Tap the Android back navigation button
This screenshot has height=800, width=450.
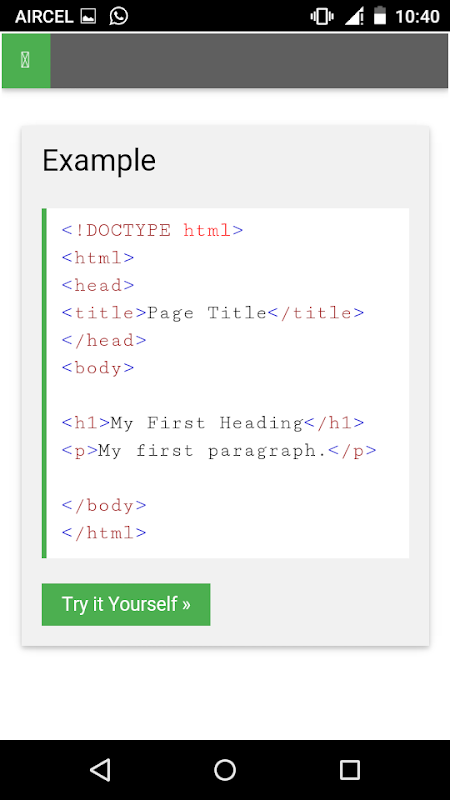100,769
